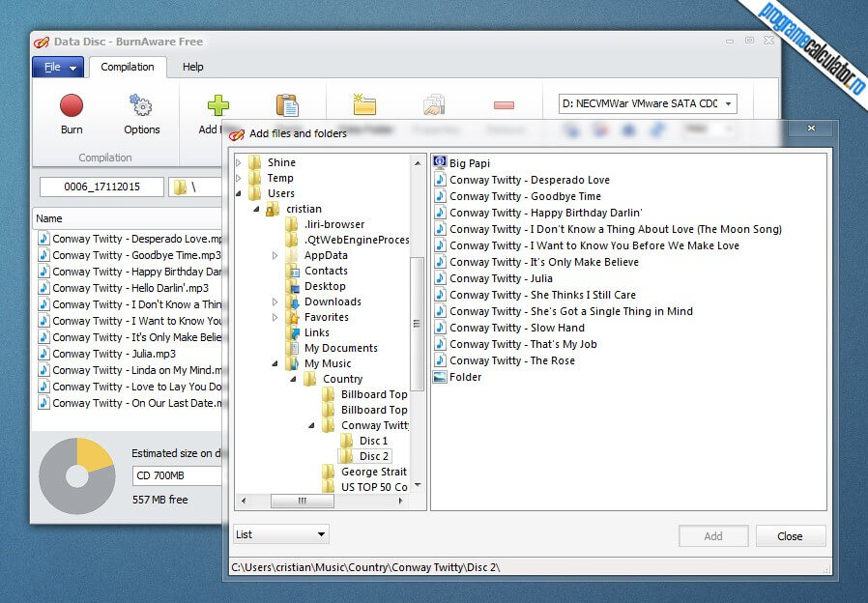Screen dimensions: 868x603
Task: Click the green Add files plus icon
Action: click(217, 106)
